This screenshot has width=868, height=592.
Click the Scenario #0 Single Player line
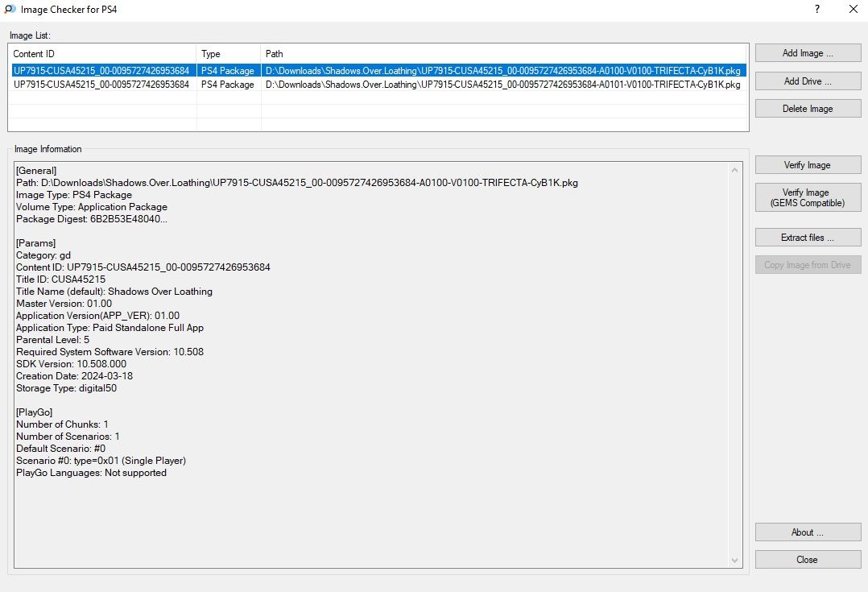(x=101, y=461)
